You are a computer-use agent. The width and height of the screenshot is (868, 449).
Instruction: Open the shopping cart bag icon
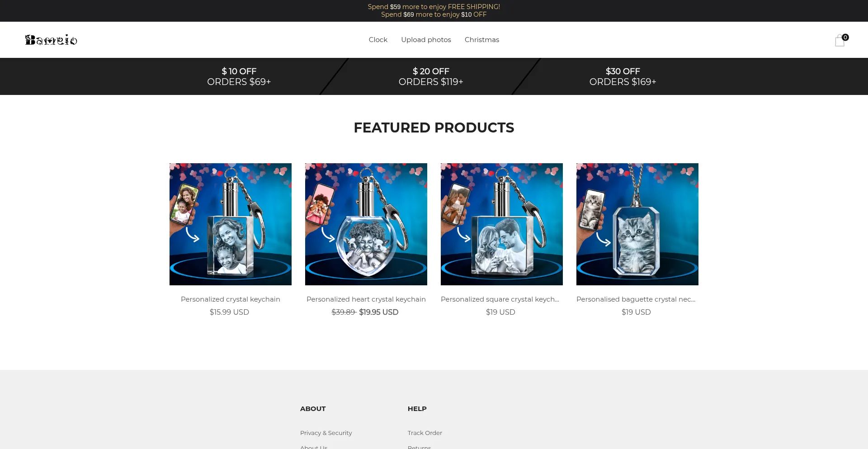pyautogui.click(x=840, y=41)
